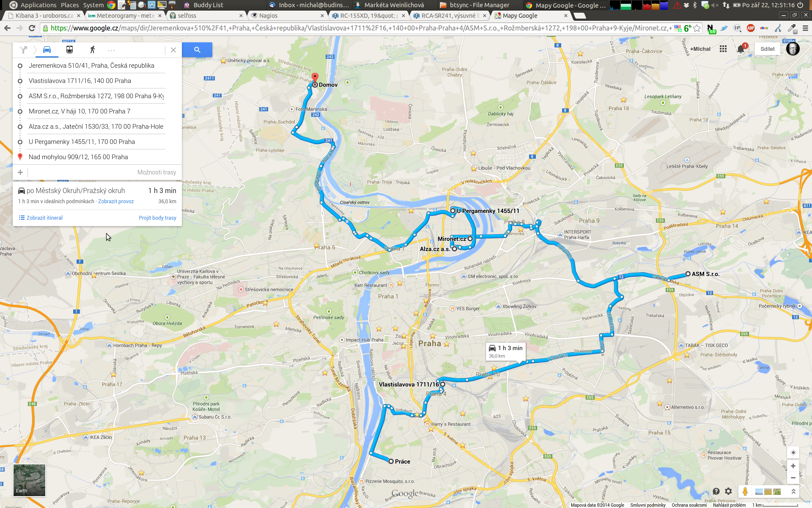
Task: Open the help question mark icon
Action: click(716, 491)
